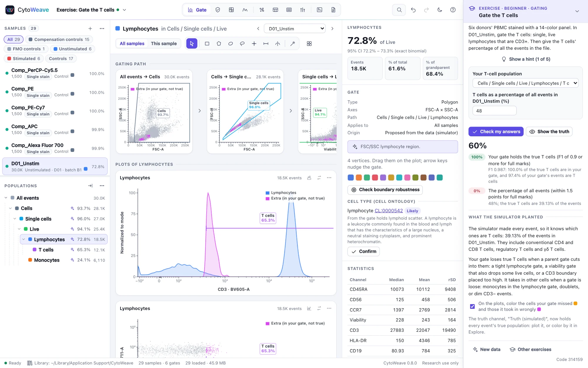Open the Your T-cell population dropdown
The height and width of the screenshot is (368, 588).
525,83
